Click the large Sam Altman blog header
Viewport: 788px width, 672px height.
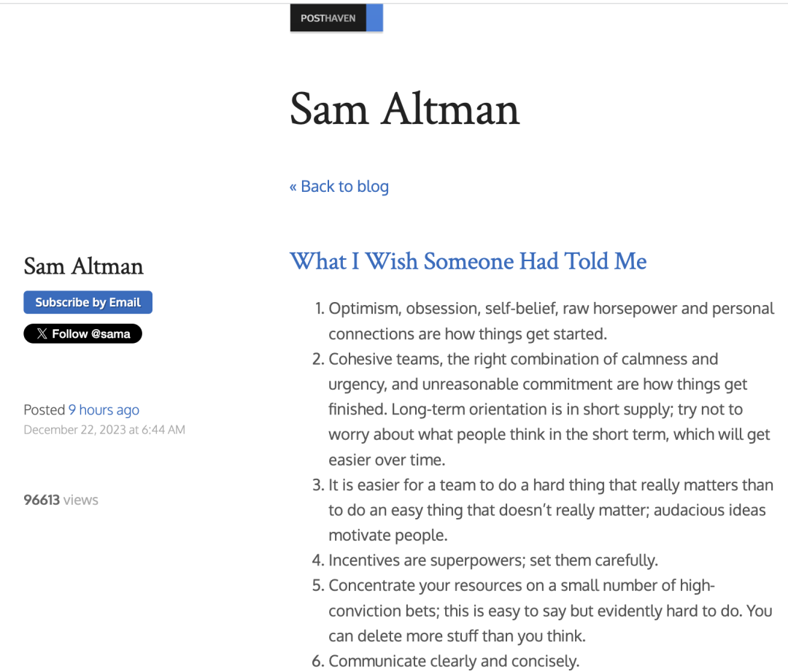tap(404, 109)
